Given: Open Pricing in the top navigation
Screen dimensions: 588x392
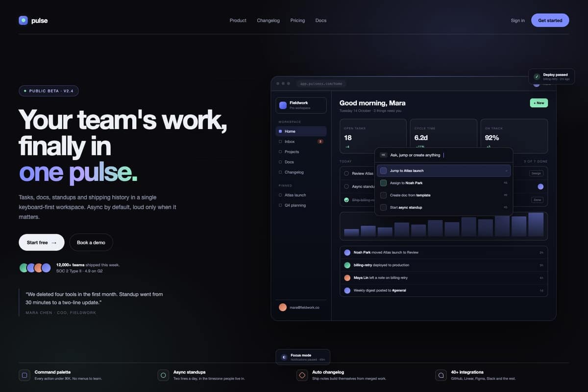Looking at the screenshot, I should click(297, 21).
